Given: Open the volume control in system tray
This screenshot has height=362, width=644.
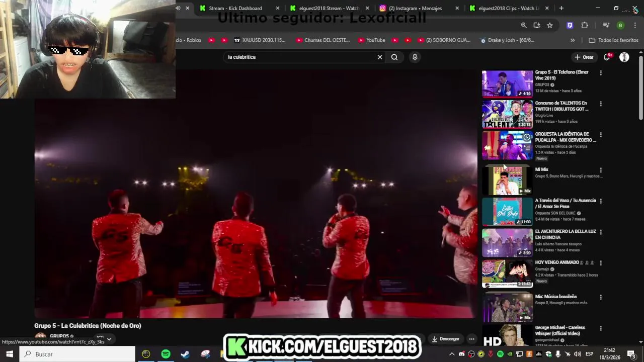Looking at the screenshot, I should [x=577, y=354].
